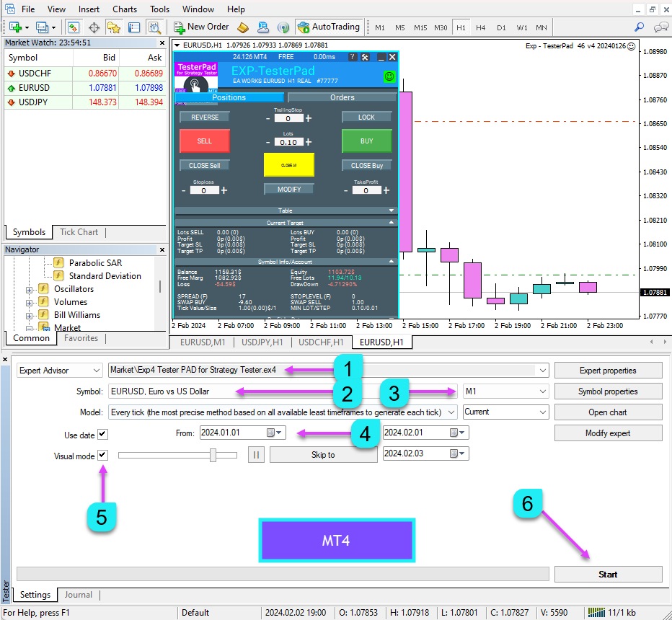Screen dimensions: 672x620
Task: Open a New Order
Action: tap(200, 27)
